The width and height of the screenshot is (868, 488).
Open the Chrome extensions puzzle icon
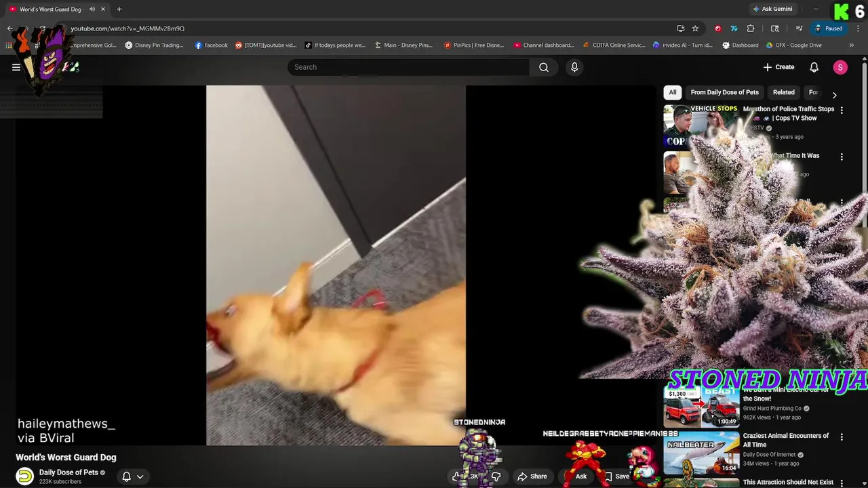[x=751, y=28]
